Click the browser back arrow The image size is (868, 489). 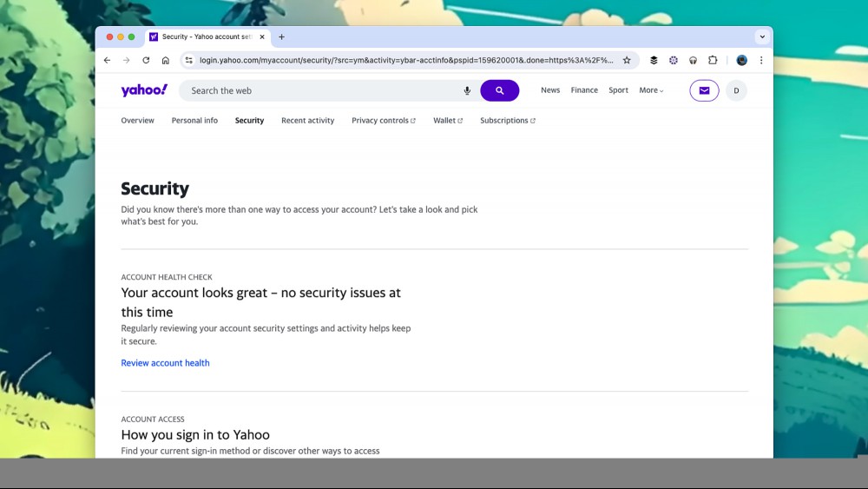click(x=107, y=60)
